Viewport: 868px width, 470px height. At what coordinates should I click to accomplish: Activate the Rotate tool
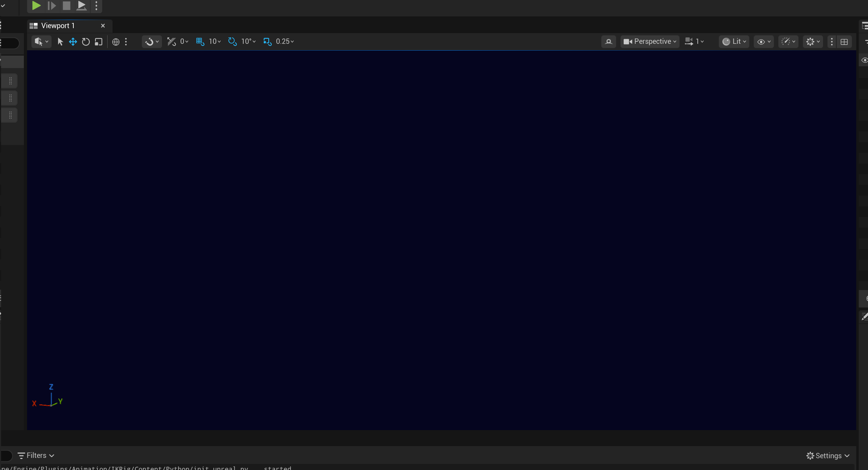tap(85, 42)
